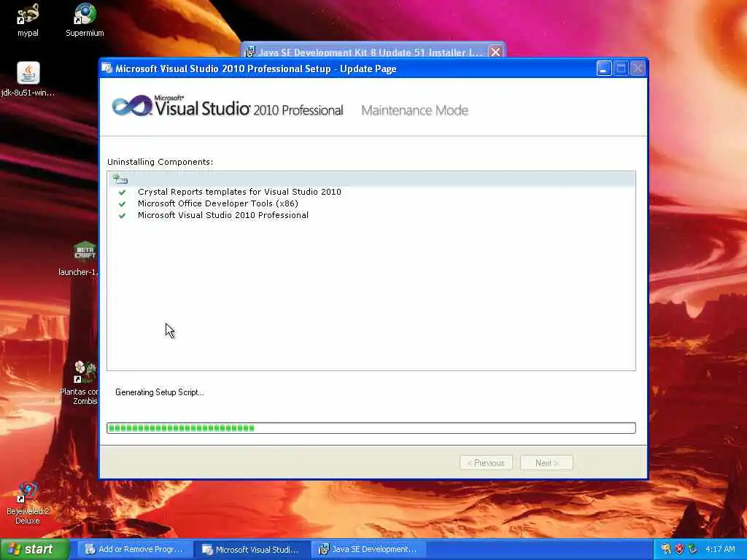Click the tray icon next to the clock
The image size is (747, 560).
coord(693,549)
